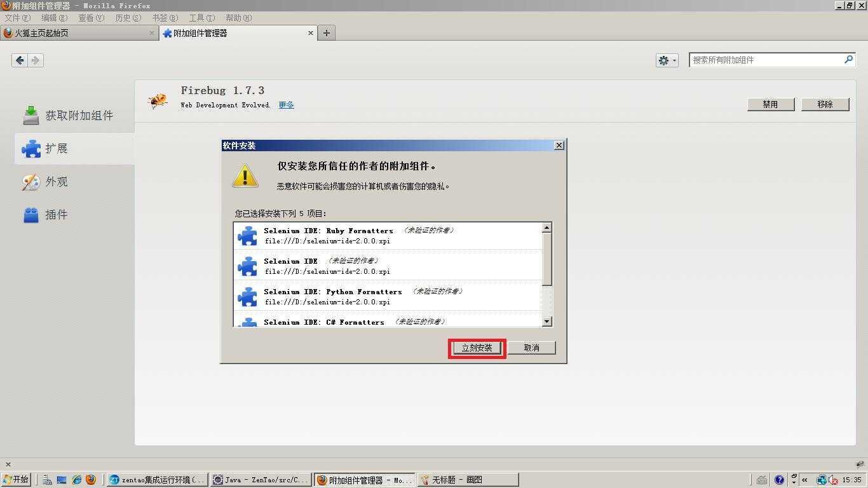The height and width of the screenshot is (488, 868).
Task: Expand hidden system tray icons chevron
Action: pyautogui.click(x=805, y=480)
